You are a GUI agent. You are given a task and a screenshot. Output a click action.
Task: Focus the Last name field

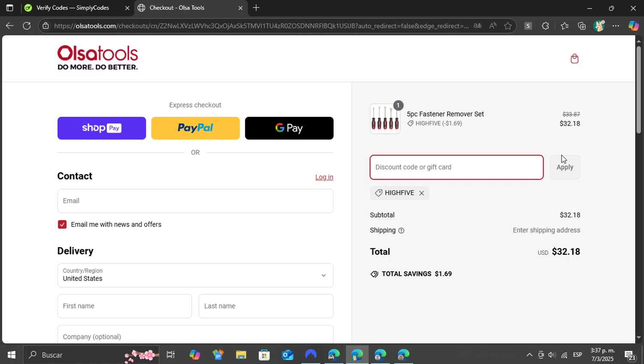coord(266,306)
